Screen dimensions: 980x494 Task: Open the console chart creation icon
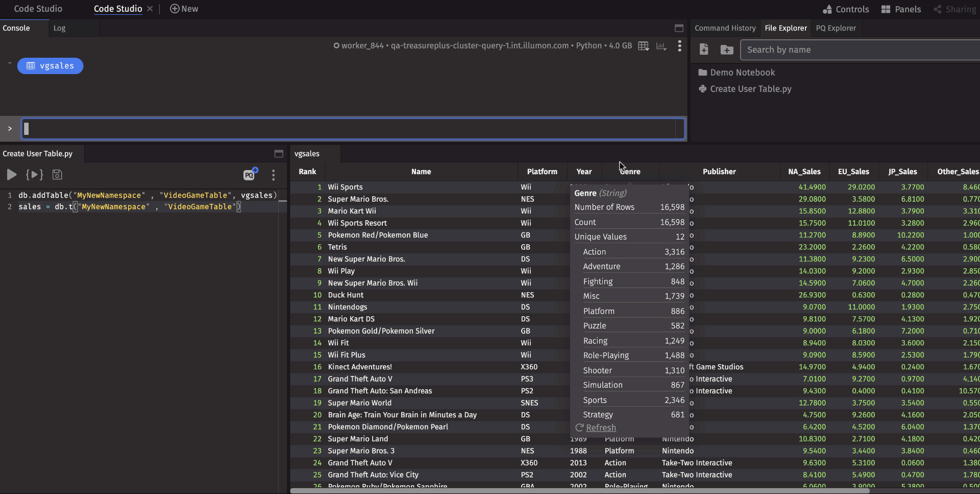pyautogui.click(x=661, y=46)
